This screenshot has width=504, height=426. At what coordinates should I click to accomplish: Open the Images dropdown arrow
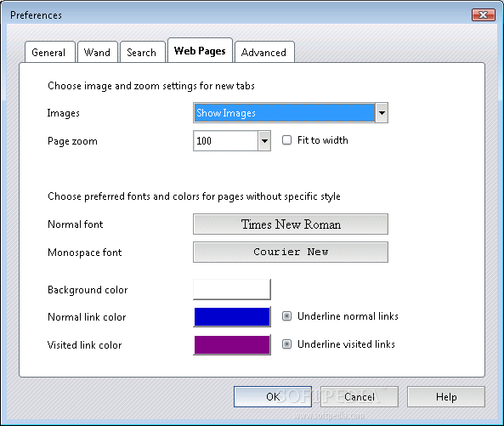pyautogui.click(x=382, y=113)
